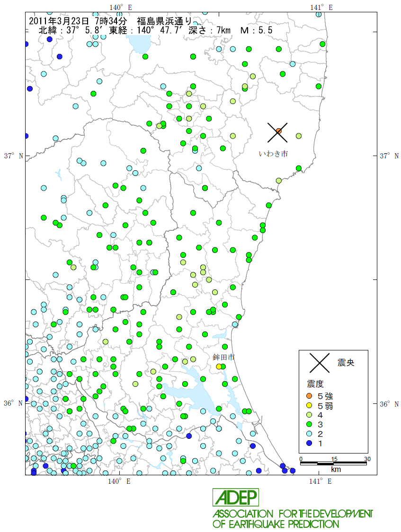Screen dimensions: 401x532
Task: Click the light-green dot right of epicenter
Action: (299, 136)
